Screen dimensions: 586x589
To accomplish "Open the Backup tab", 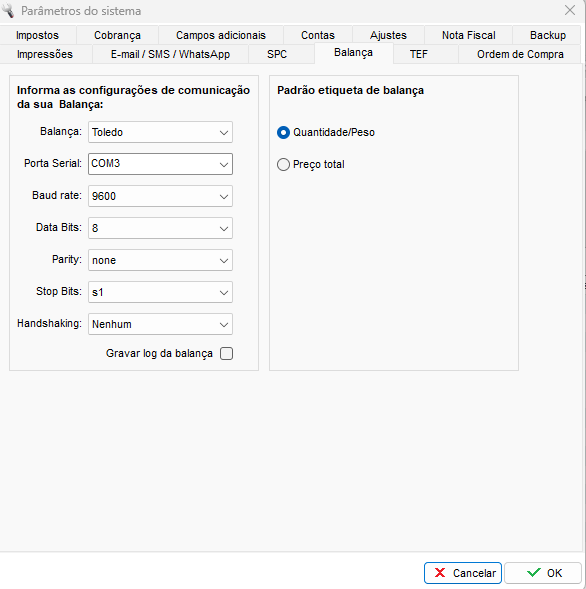I will 548,35.
